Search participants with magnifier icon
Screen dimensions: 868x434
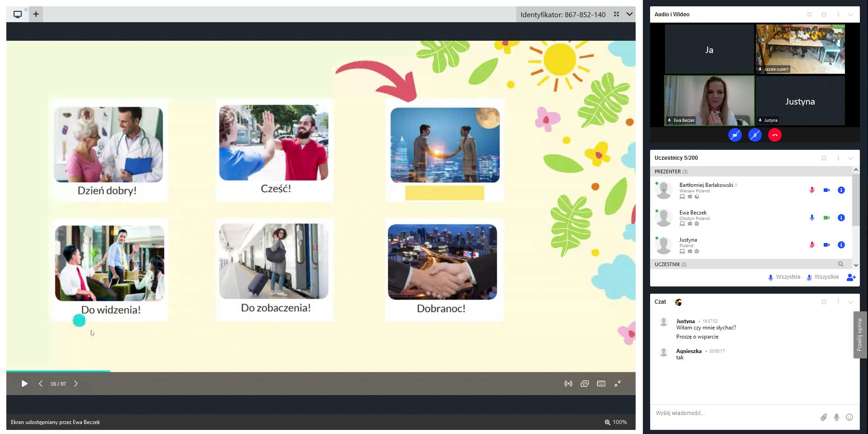(840, 264)
